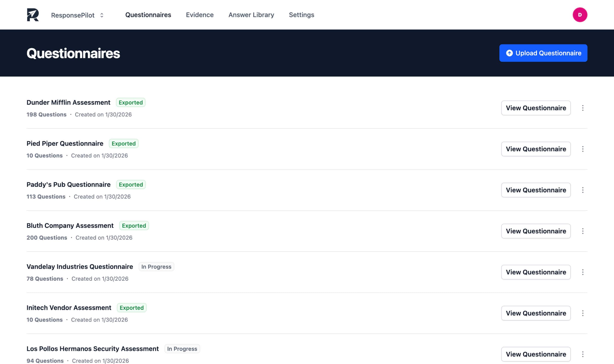This screenshot has height=364, width=614.
Task: Select the Questionnaires nav item
Action: point(148,15)
